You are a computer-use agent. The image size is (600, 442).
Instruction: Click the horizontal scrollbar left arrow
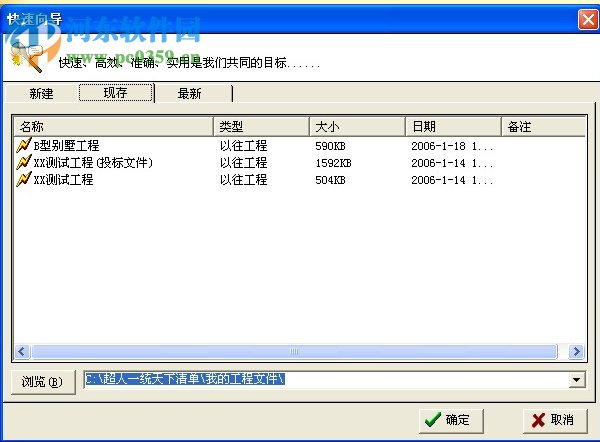pos(22,351)
